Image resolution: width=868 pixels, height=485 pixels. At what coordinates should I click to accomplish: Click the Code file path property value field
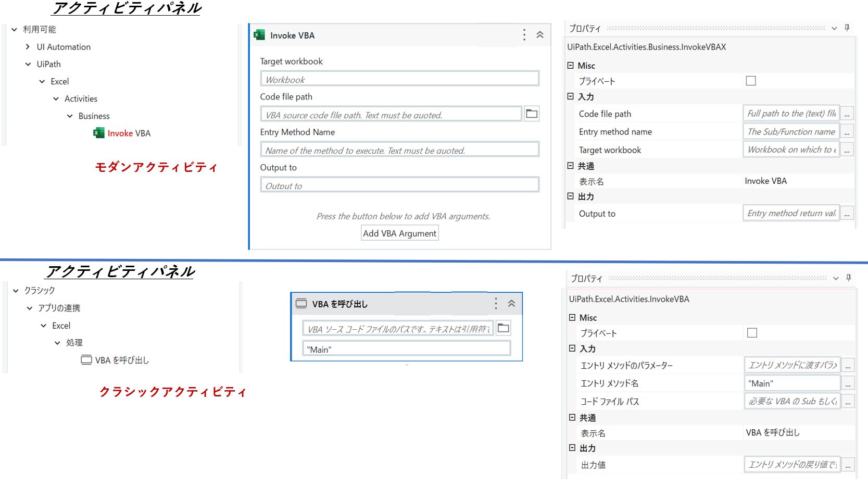pyautogui.click(x=791, y=114)
